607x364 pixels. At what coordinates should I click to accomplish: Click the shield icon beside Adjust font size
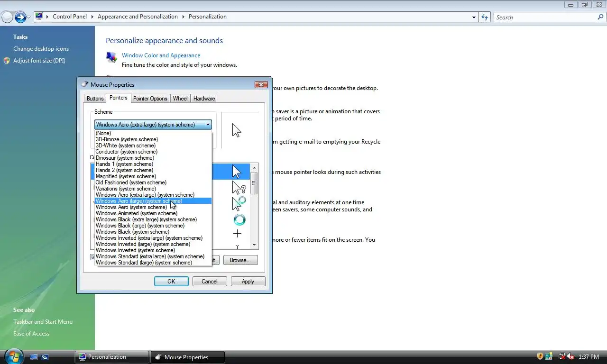[x=7, y=61]
